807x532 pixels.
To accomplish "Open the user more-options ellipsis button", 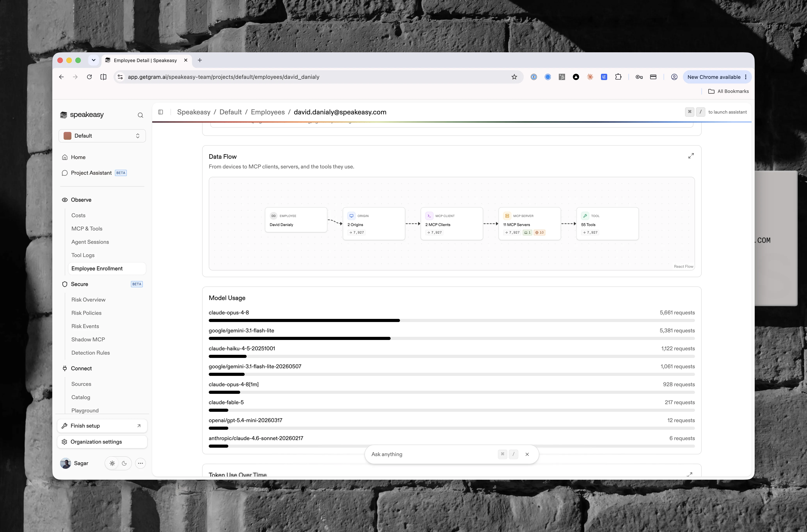I will (x=140, y=463).
